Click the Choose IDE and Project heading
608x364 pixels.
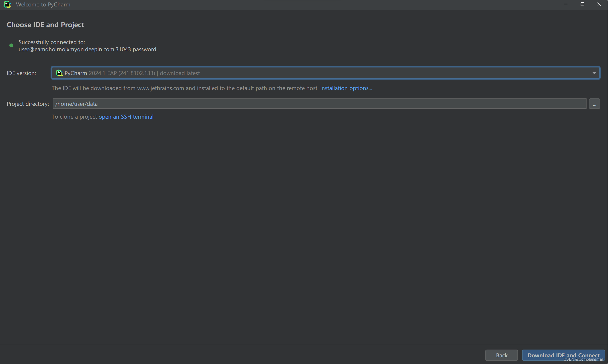(45, 25)
